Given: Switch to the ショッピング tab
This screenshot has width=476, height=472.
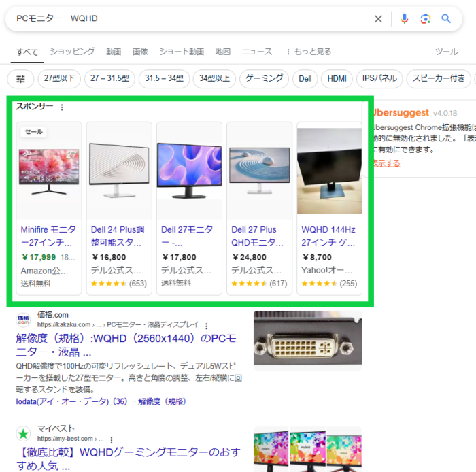Looking at the screenshot, I should (72, 52).
